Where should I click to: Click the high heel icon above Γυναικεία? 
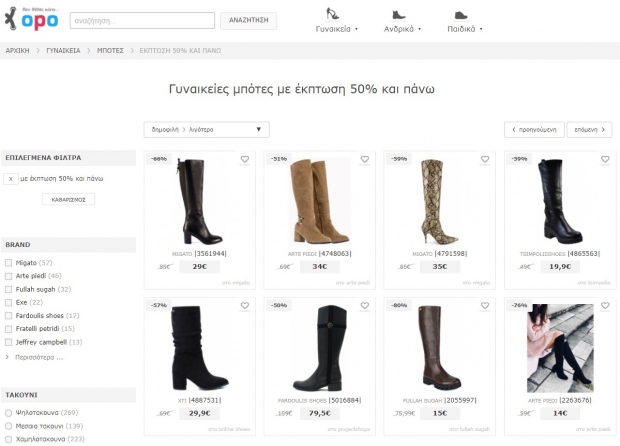tap(332, 14)
